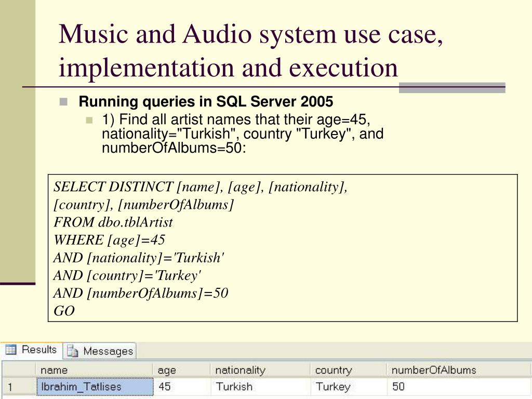
Task: Click the 'SELECT DISTINCT [name]' query line
Action: 201,187
